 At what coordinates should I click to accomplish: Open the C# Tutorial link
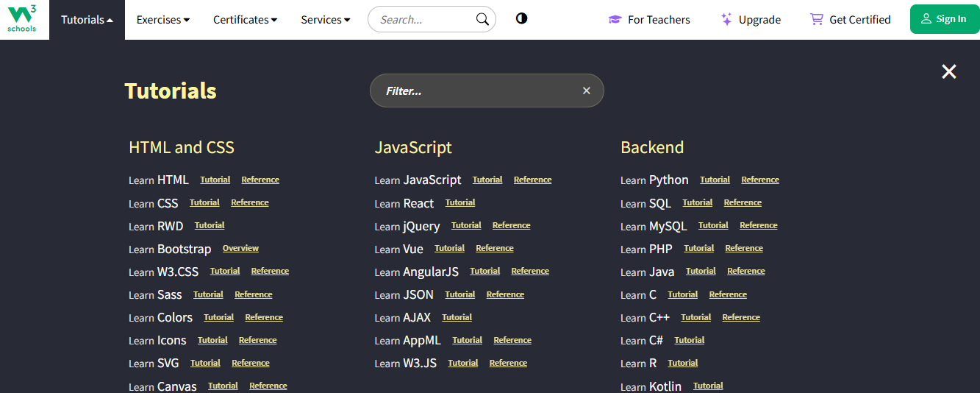(x=690, y=340)
